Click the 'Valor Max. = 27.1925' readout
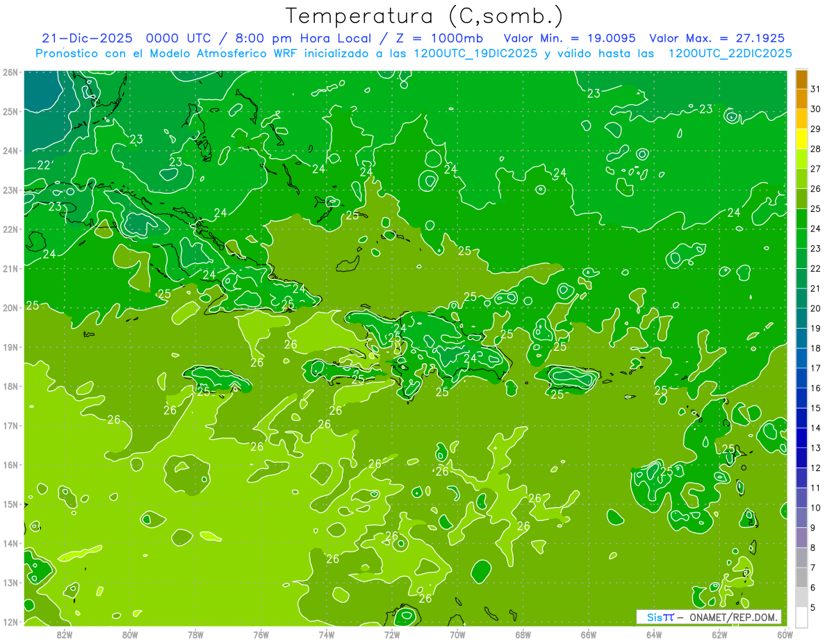Image resolution: width=834 pixels, height=644 pixels. coord(717,38)
